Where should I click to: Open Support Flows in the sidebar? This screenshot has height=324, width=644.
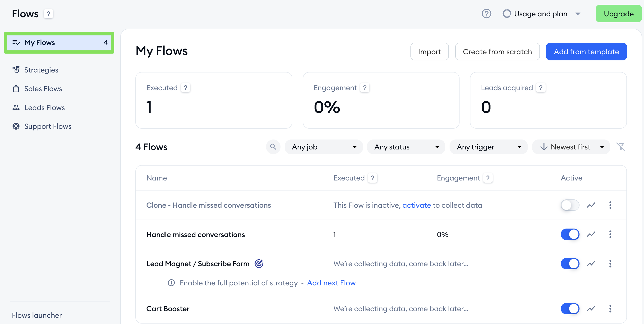(x=47, y=126)
